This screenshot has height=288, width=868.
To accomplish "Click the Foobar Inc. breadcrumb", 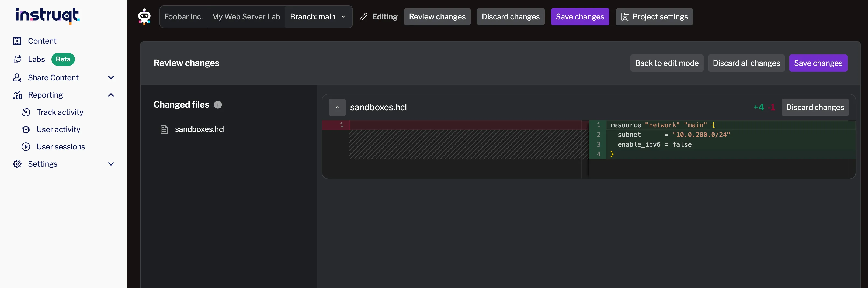I will coord(183,17).
